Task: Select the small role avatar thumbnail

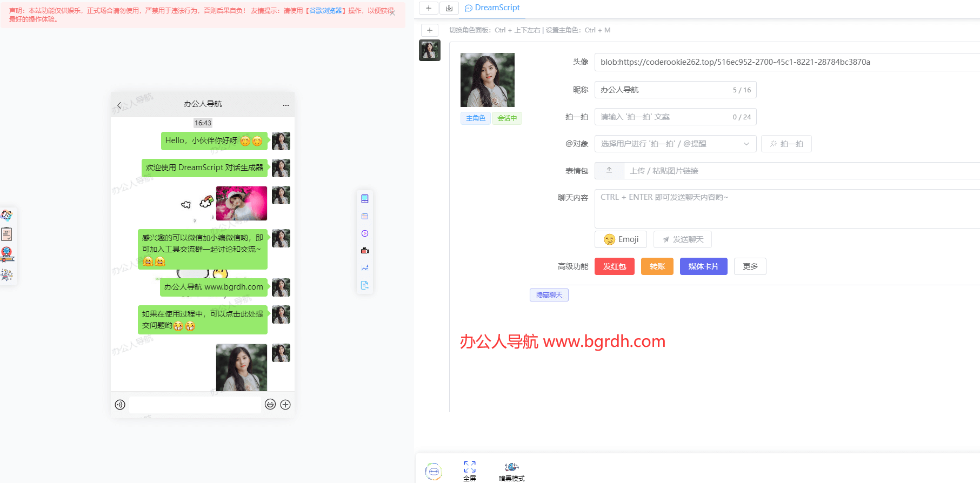Action: 430,50
